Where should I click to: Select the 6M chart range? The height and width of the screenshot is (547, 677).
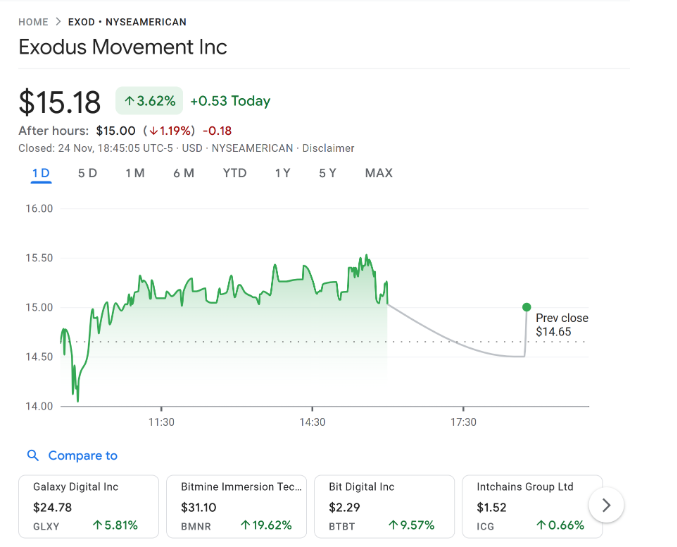(183, 173)
